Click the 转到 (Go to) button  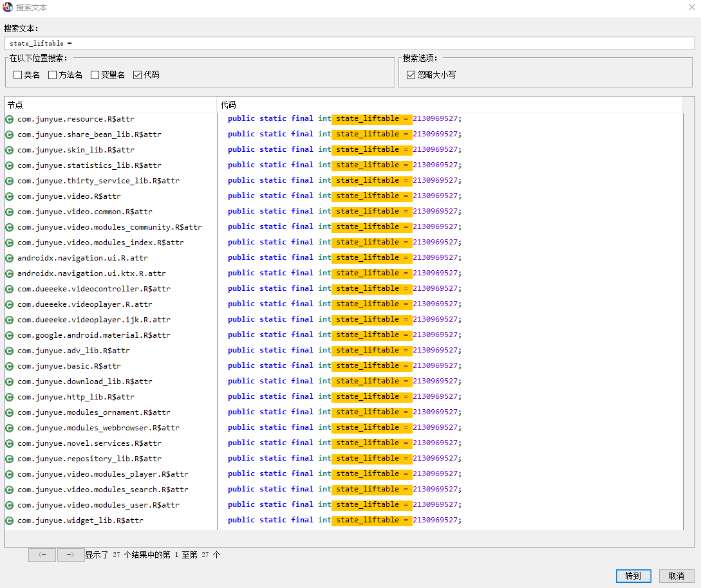pos(633,576)
